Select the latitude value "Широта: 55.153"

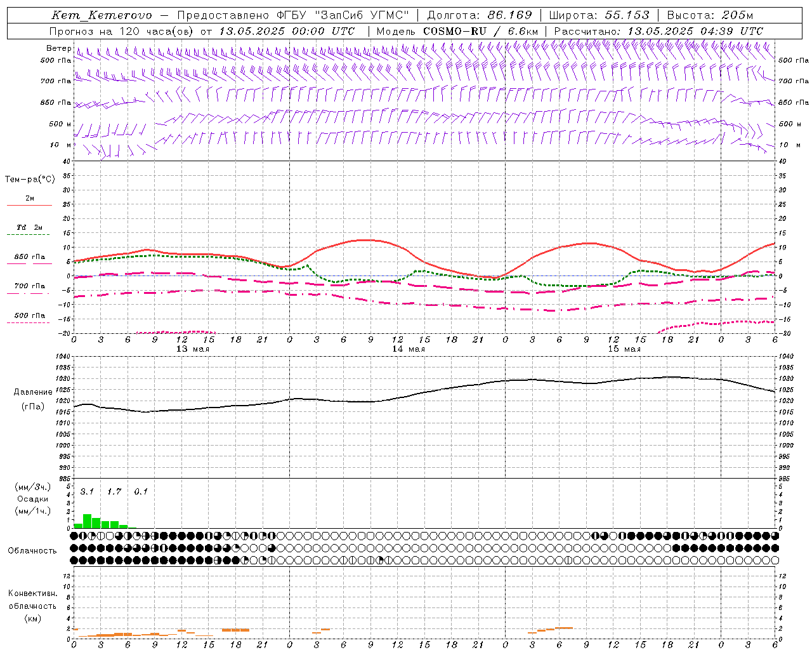pos(599,15)
